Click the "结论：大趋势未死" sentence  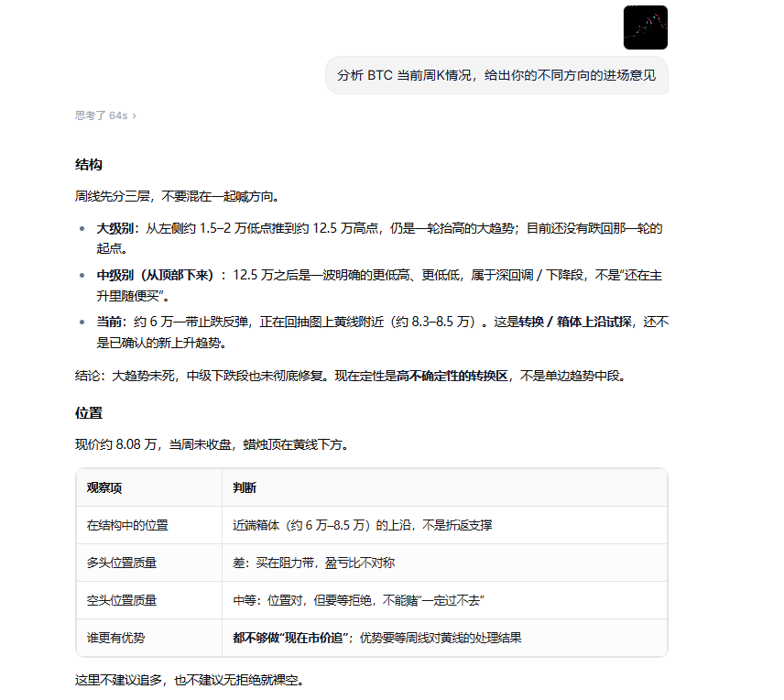pyautogui.click(x=351, y=376)
